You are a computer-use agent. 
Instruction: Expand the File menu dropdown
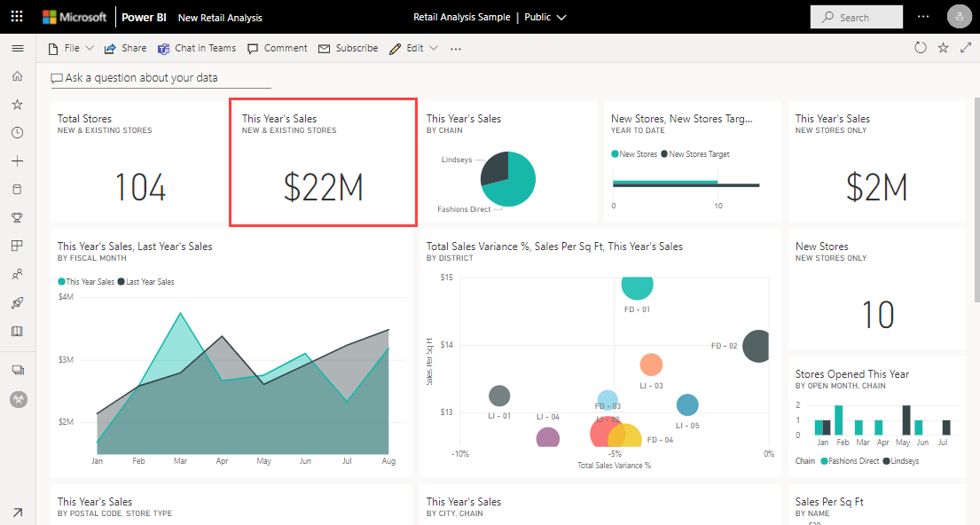71,48
